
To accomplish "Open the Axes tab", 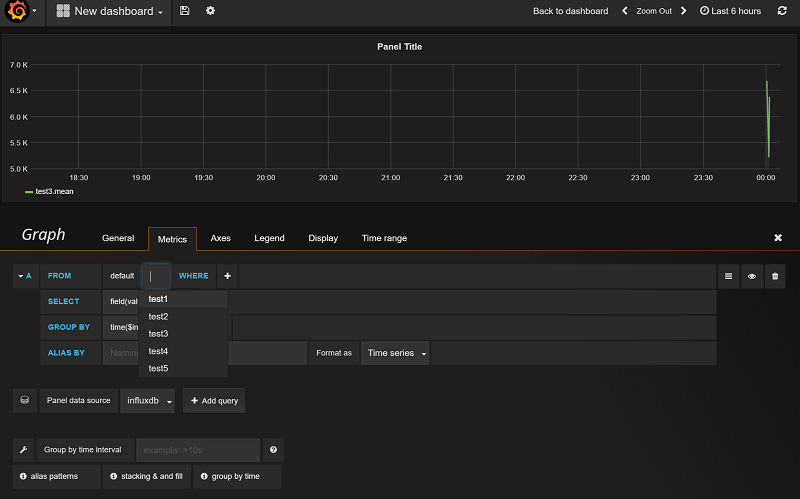I will pos(220,238).
